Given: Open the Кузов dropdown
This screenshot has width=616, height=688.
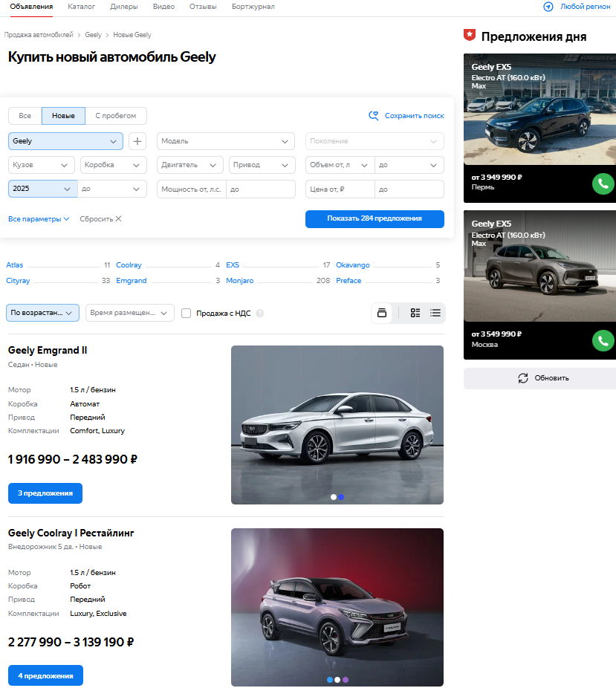Looking at the screenshot, I should click(x=40, y=165).
